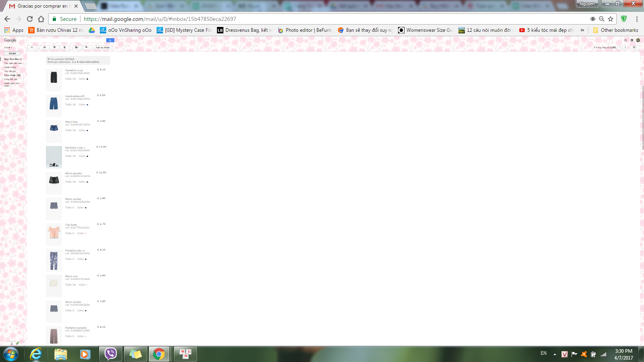Open the 'Hộp thư đến' inbox folder
Viewport: 644px width, 362px height.
[12, 59]
